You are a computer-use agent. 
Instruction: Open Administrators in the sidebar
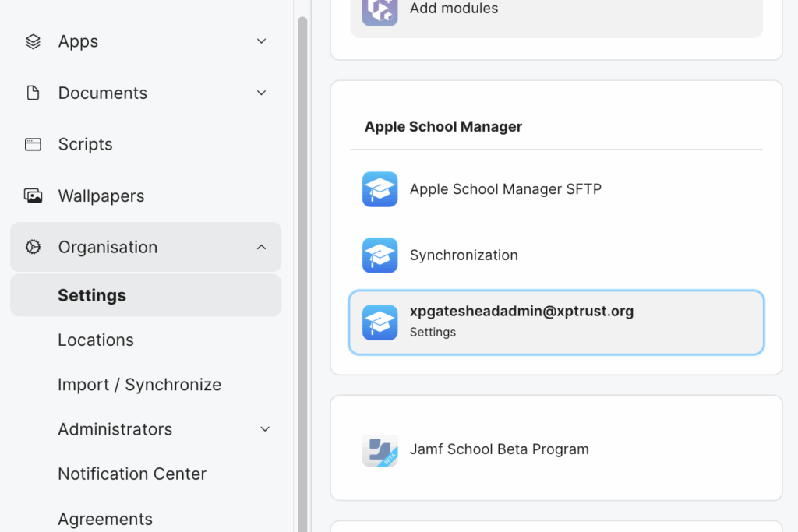coord(115,429)
